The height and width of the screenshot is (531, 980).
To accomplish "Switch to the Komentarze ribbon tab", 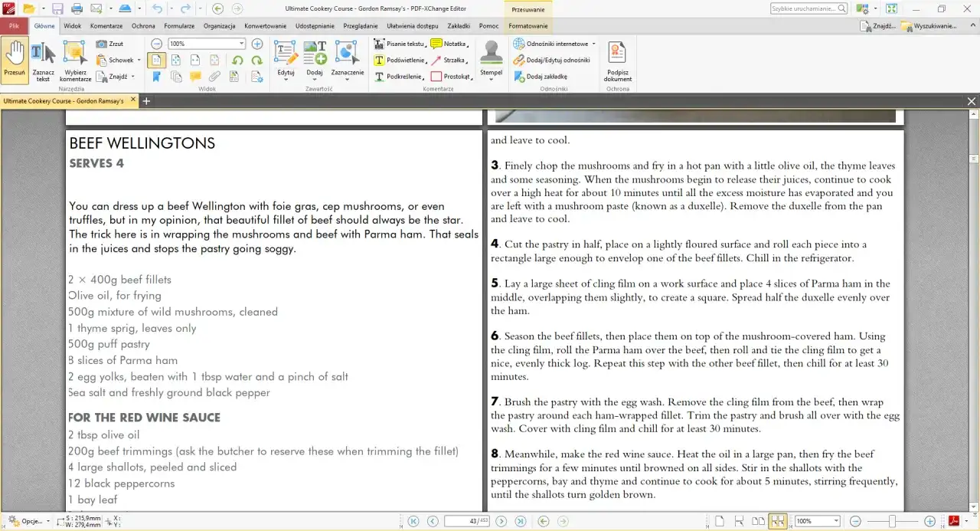I will [x=106, y=25].
